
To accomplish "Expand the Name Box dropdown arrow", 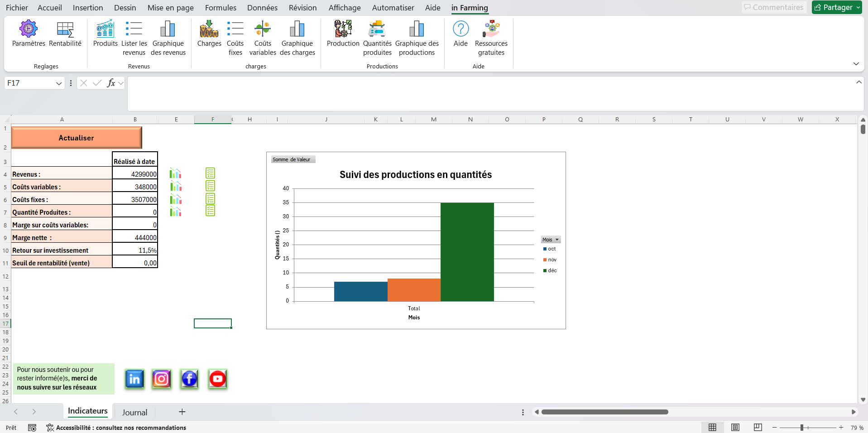I will [59, 83].
